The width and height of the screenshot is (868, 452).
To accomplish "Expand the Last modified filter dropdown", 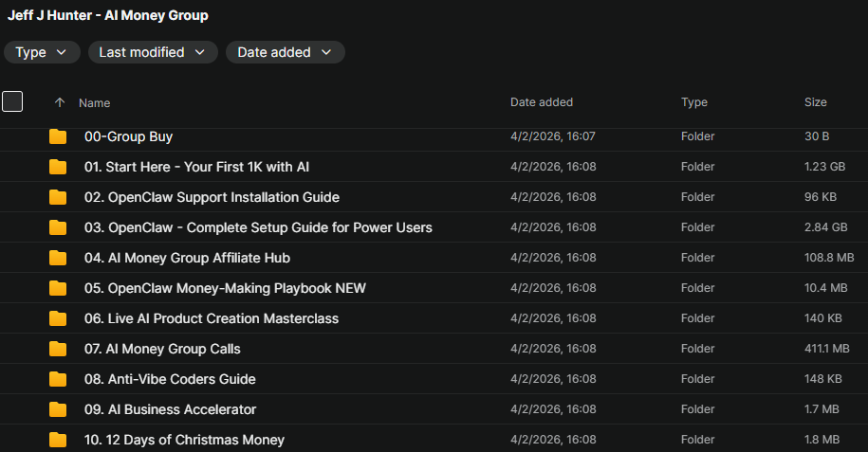I will (x=152, y=52).
